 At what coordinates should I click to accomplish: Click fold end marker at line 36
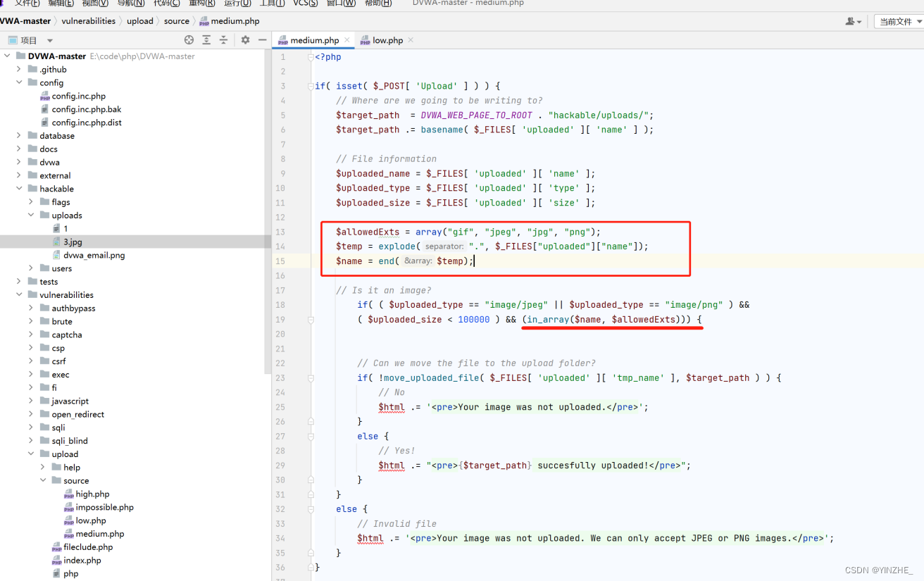click(311, 568)
